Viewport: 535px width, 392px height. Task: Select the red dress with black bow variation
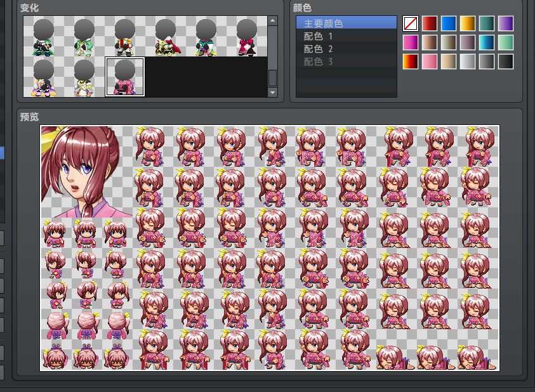(247, 37)
